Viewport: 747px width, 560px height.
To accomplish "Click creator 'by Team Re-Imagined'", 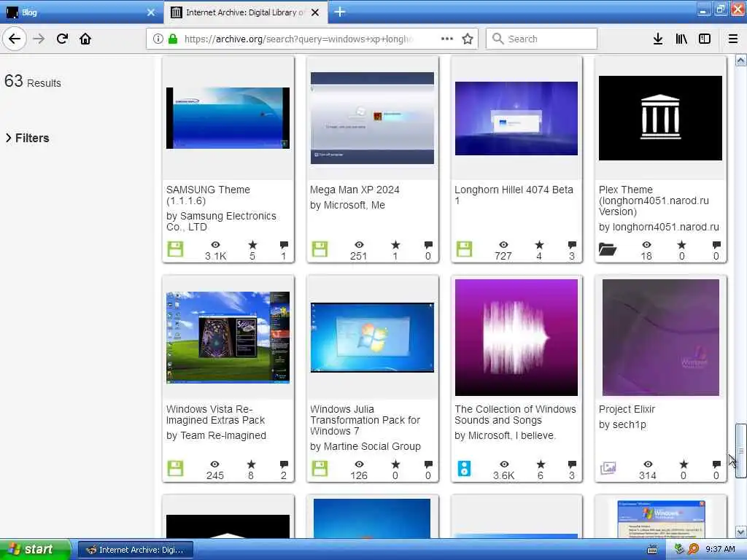I will [x=216, y=435].
